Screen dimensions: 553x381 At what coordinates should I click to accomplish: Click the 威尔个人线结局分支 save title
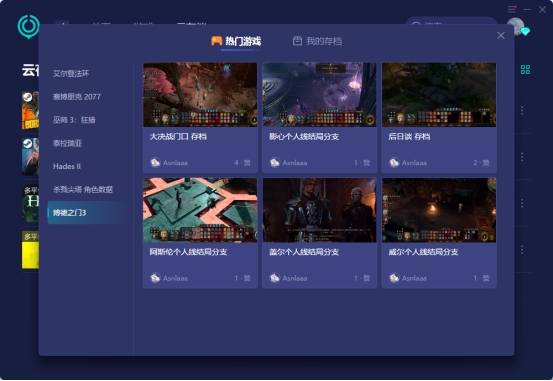(423, 252)
